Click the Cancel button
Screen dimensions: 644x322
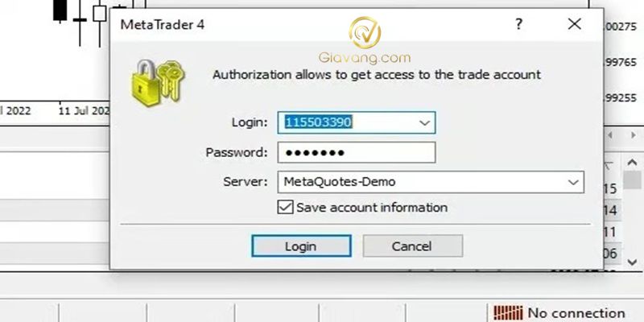point(413,246)
